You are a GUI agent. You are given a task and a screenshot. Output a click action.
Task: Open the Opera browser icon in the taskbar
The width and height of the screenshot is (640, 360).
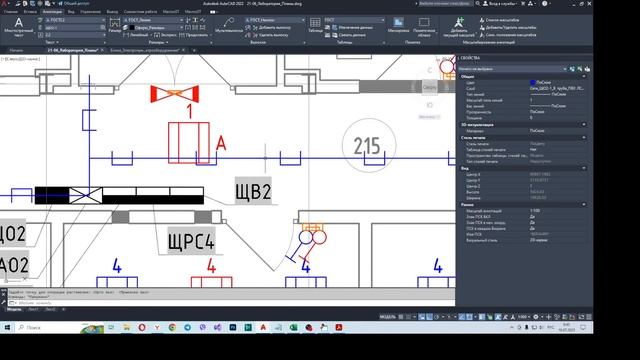click(x=142, y=327)
